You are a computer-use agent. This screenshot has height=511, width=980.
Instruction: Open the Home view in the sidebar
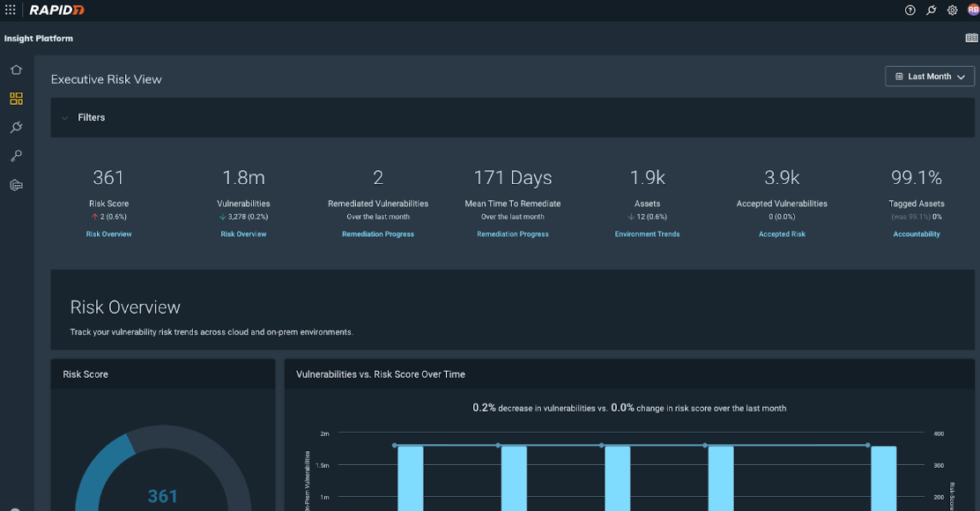(x=16, y=69)
